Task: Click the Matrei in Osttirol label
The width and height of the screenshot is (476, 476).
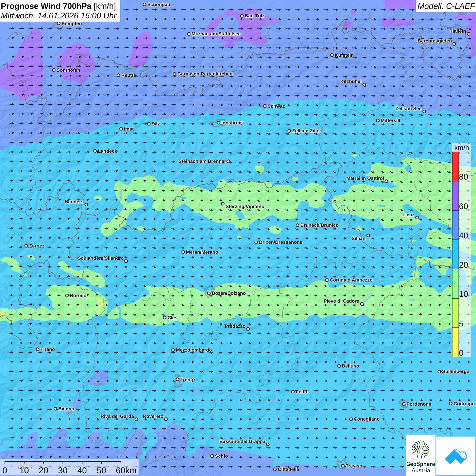Action: coord(365,178)
